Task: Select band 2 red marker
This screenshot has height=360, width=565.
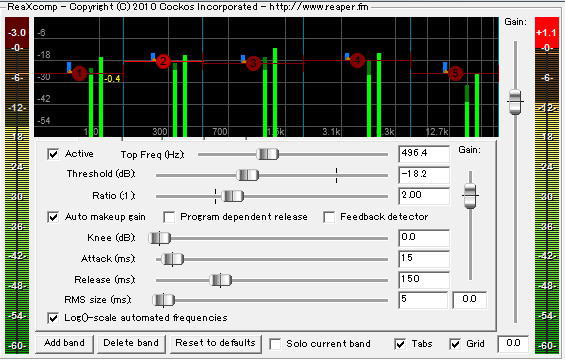Action: 163,61
